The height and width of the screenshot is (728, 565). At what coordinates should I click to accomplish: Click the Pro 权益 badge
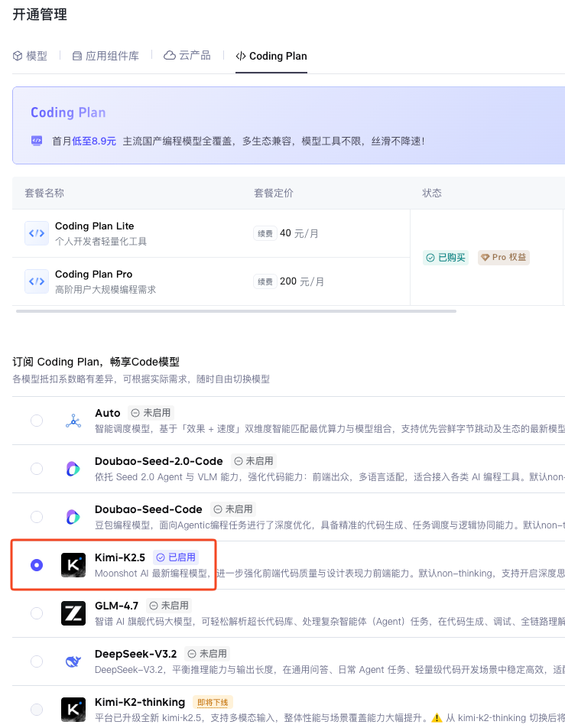tap(504, 258)
